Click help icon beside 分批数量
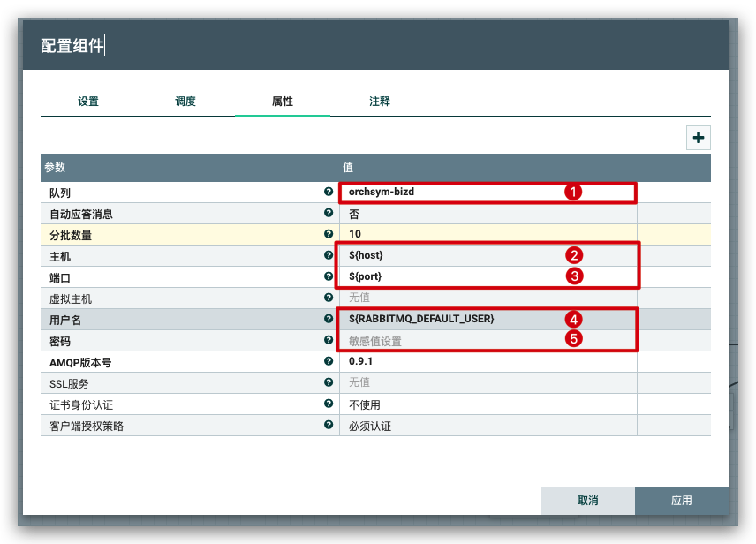The height and width of the screenshot is (544, 756). point(329,234)
